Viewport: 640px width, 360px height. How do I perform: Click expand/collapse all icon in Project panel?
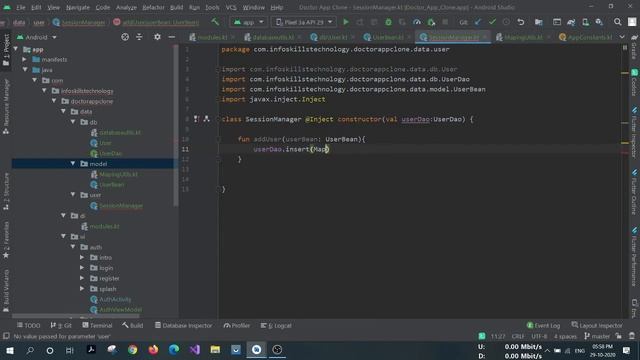139,37
